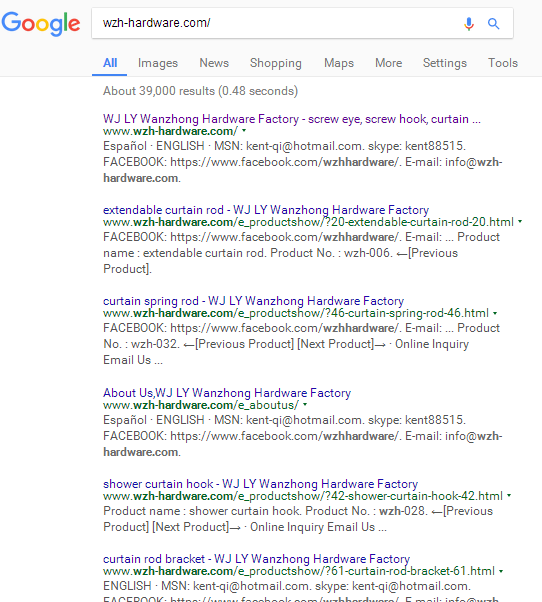
Task: Open the extendable curtain rod result
Action: 266,210
